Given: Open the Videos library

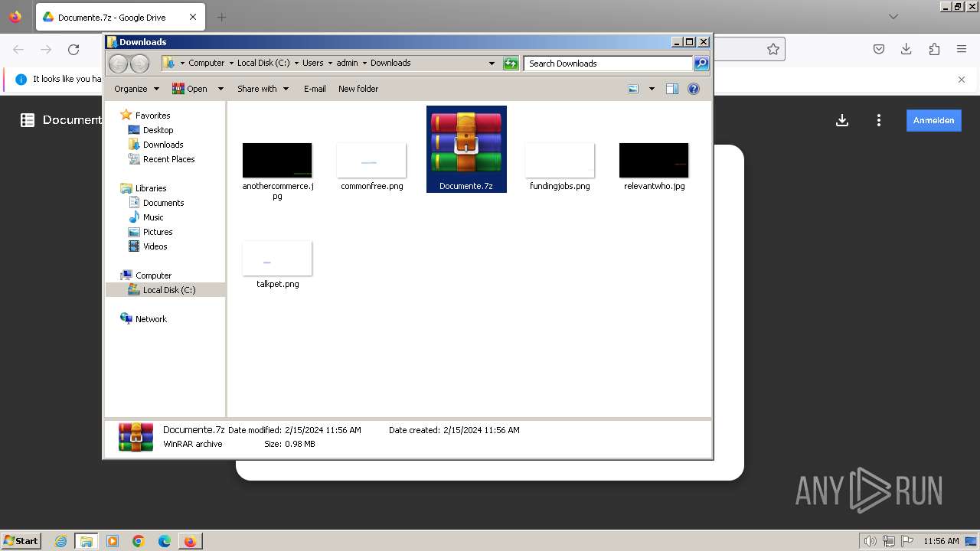Looking at the screenshot, I should tap(155, 246).
